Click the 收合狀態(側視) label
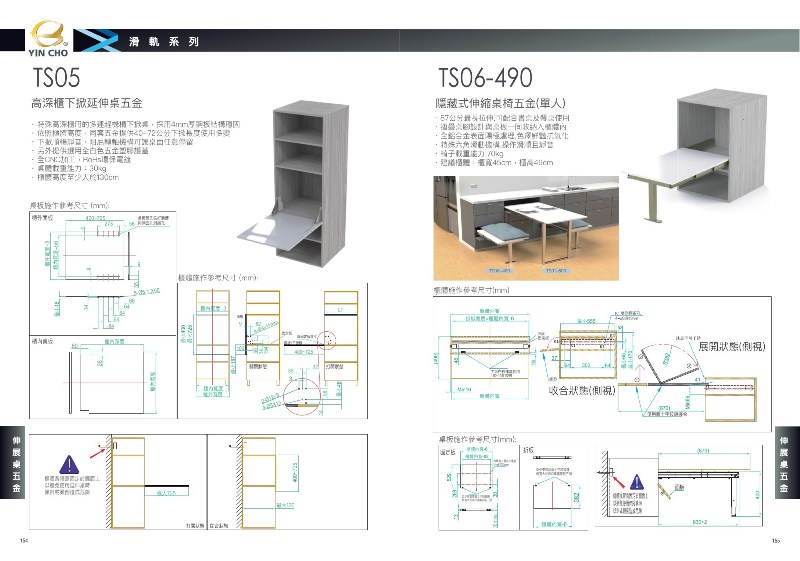Screen dimensions: 800x561 coord(582,391)
